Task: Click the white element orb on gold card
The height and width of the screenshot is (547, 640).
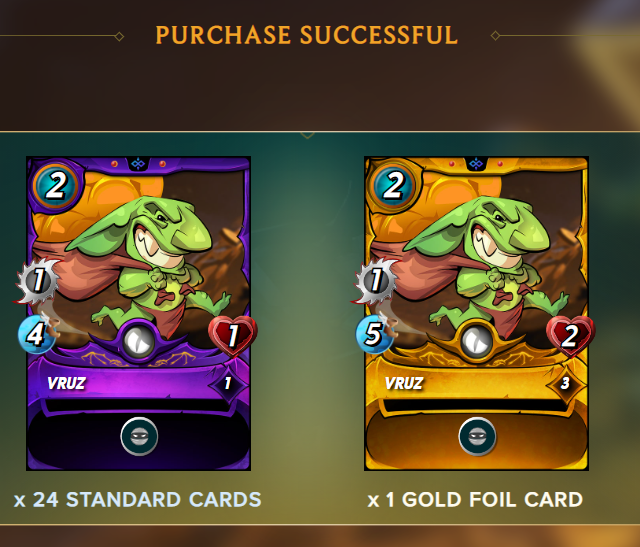Action: (477, 341)
